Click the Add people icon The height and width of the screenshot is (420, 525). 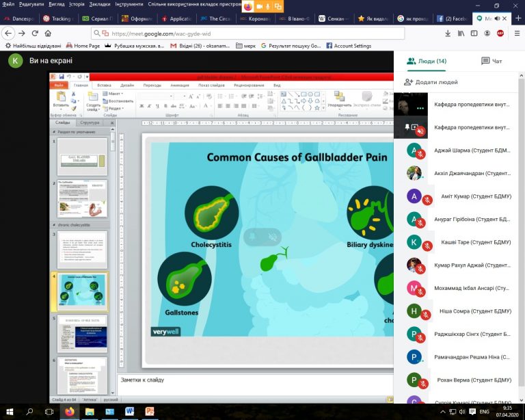point(409,82)
